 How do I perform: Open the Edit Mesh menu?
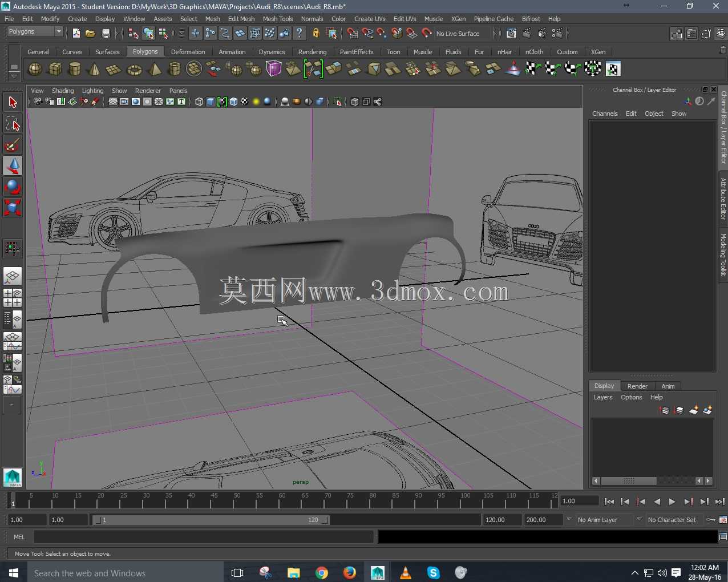pyautogui.click(x=241, y=19)
